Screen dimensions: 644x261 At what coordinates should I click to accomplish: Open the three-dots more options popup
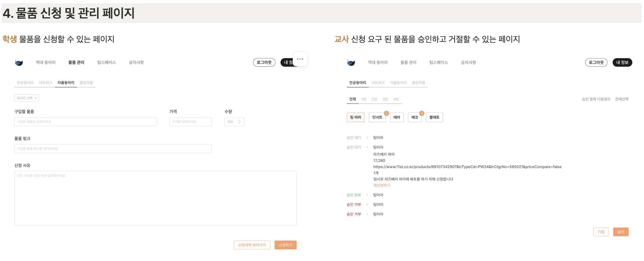[x=300, y=59]
